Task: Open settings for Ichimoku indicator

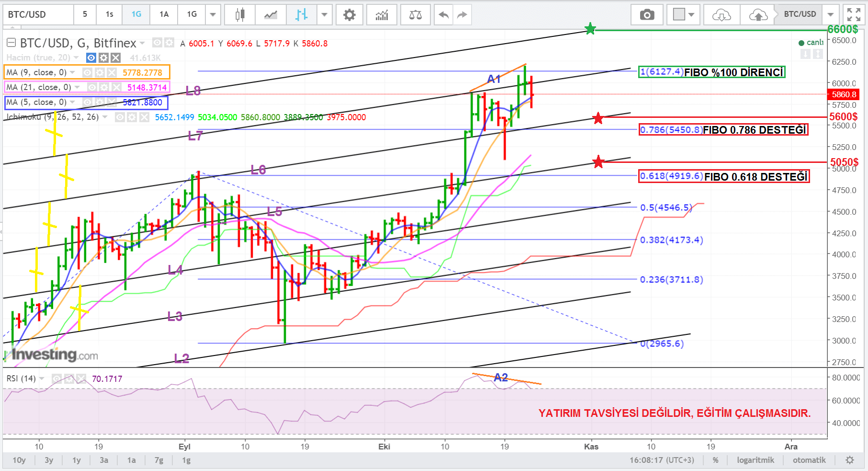Action: (132, 117)
